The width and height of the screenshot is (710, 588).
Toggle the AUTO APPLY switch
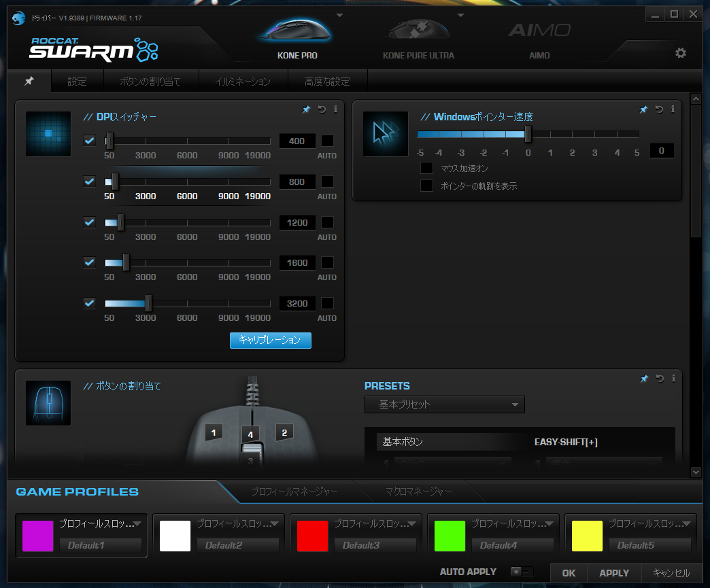[x=522, y=572]
